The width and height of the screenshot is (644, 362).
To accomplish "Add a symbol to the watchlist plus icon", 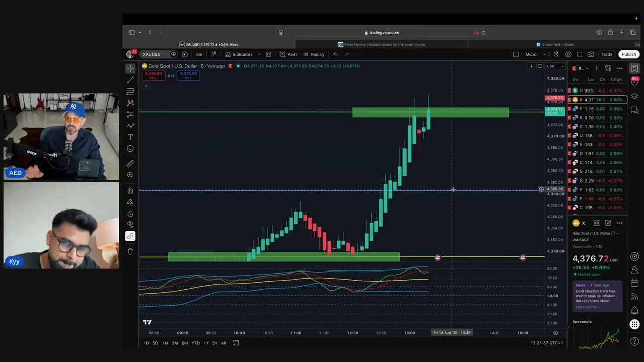I will coord(597,68).
